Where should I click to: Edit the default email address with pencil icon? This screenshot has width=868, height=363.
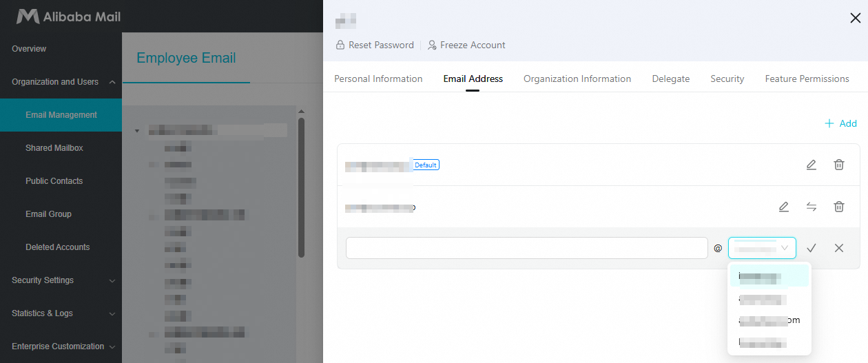811,165
